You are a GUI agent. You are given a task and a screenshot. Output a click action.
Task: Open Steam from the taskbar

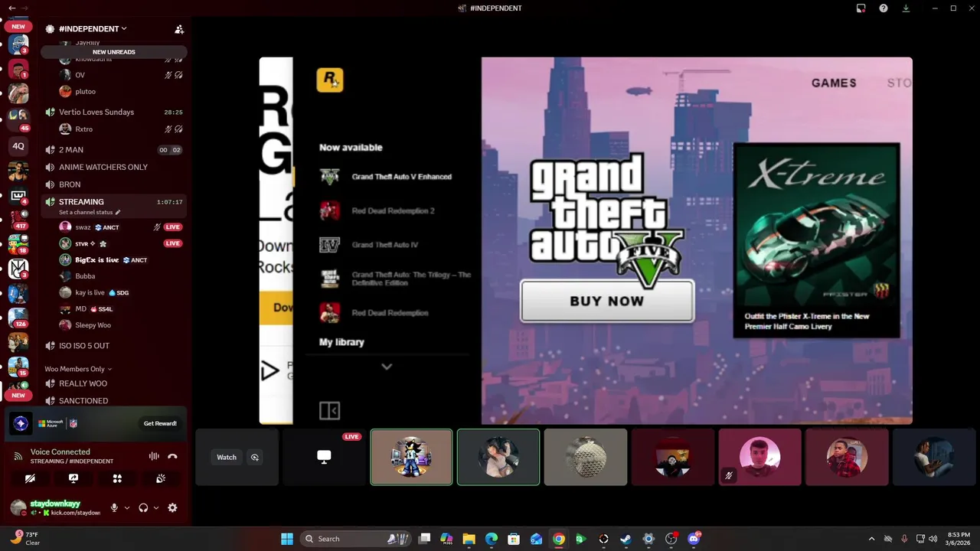(626, 539)
